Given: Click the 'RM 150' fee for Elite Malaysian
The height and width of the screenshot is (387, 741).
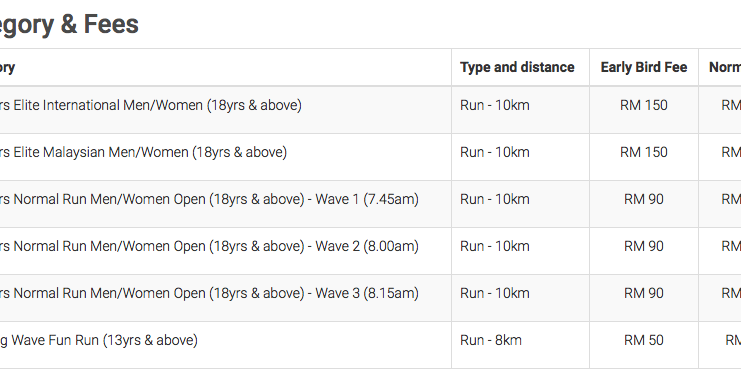Looking at the screenshot, I should 644,152.
